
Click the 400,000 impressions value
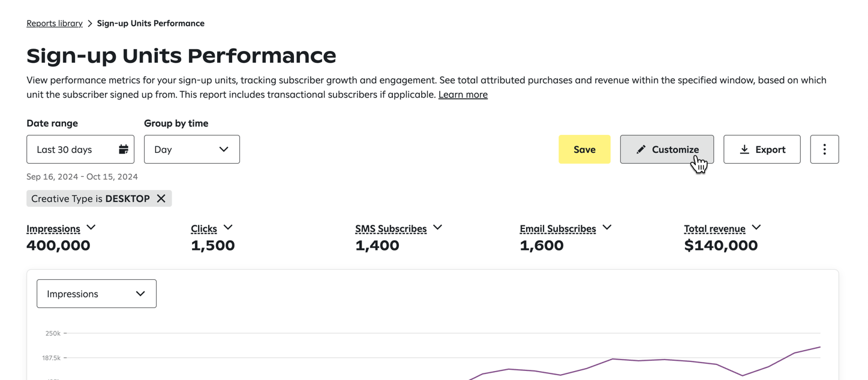(58, 245)
